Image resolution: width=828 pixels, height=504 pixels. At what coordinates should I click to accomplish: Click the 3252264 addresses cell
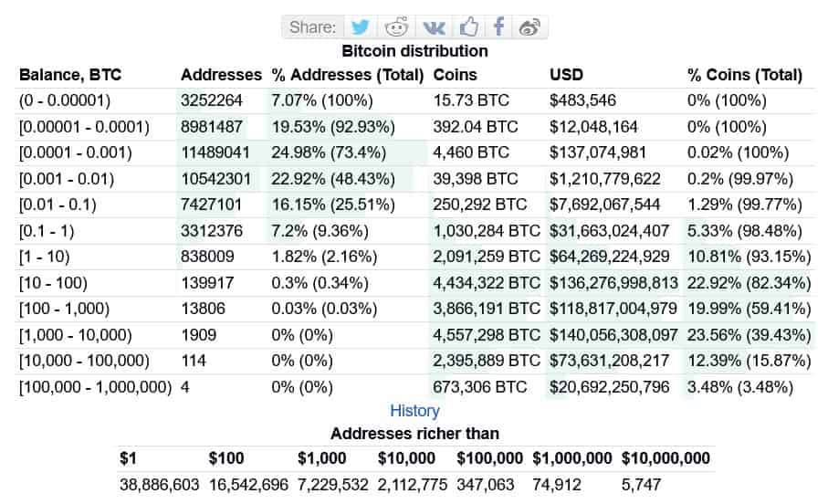tap(212, 100)
